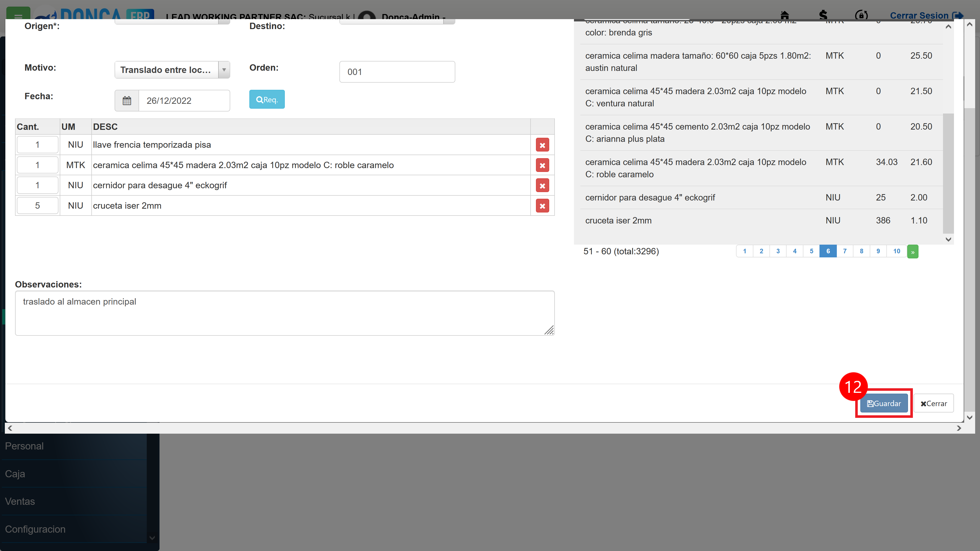Remove the cruceta iser 2mm row

click(543, 206)
